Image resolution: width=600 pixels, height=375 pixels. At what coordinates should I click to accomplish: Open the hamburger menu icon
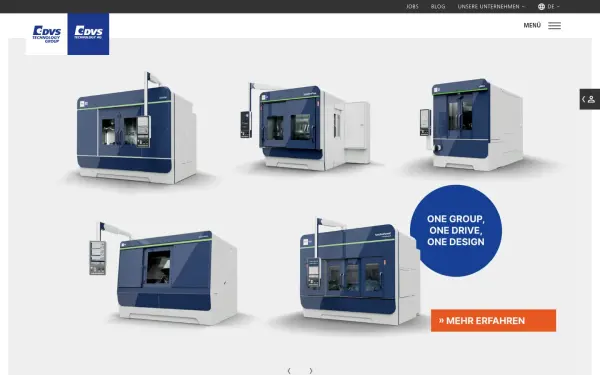click(554, 26)
